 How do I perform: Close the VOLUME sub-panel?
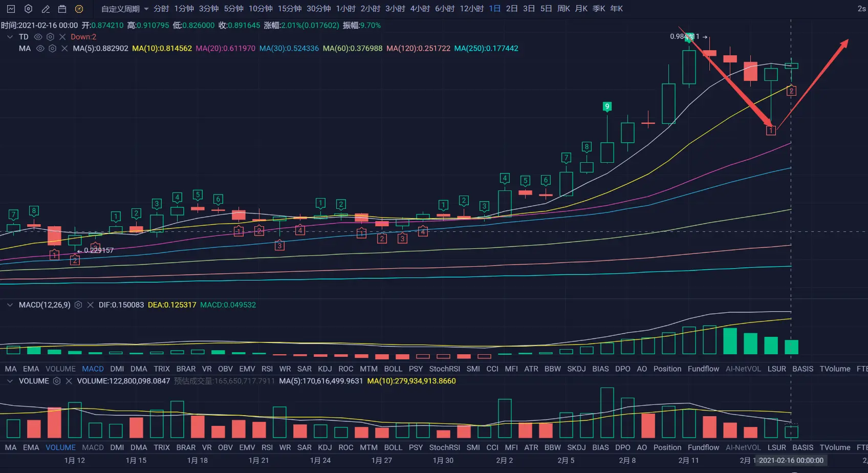(69, 381)
